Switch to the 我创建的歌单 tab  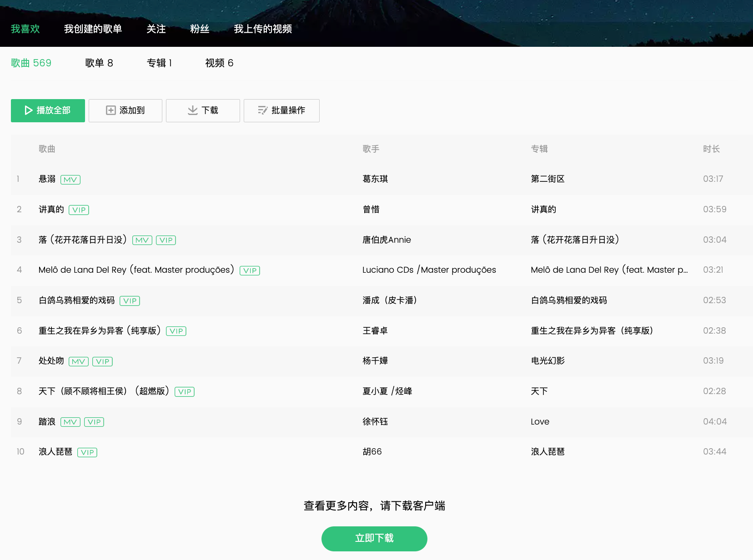click(93, 29)
